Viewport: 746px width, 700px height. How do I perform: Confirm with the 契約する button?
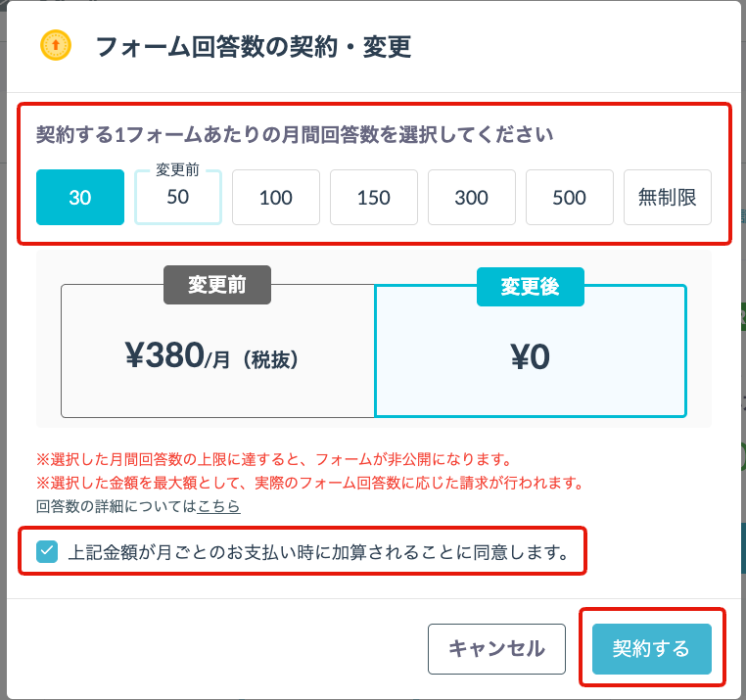[652, 649]
